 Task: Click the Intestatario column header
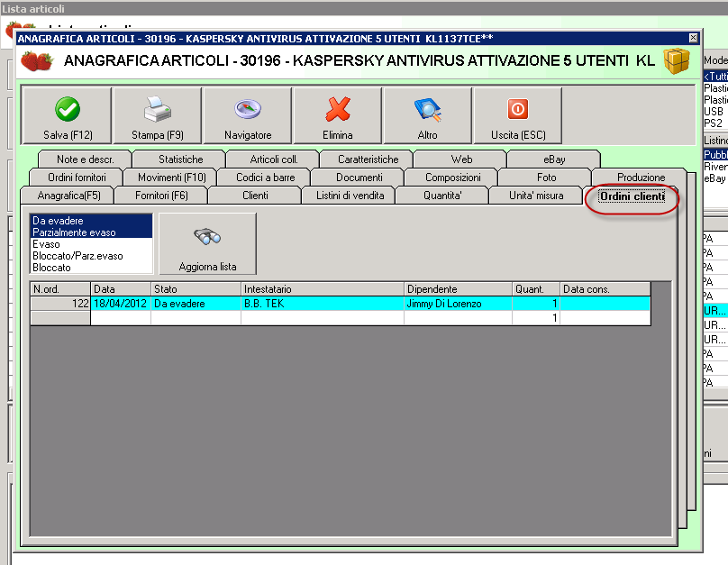tap(323, 289)
